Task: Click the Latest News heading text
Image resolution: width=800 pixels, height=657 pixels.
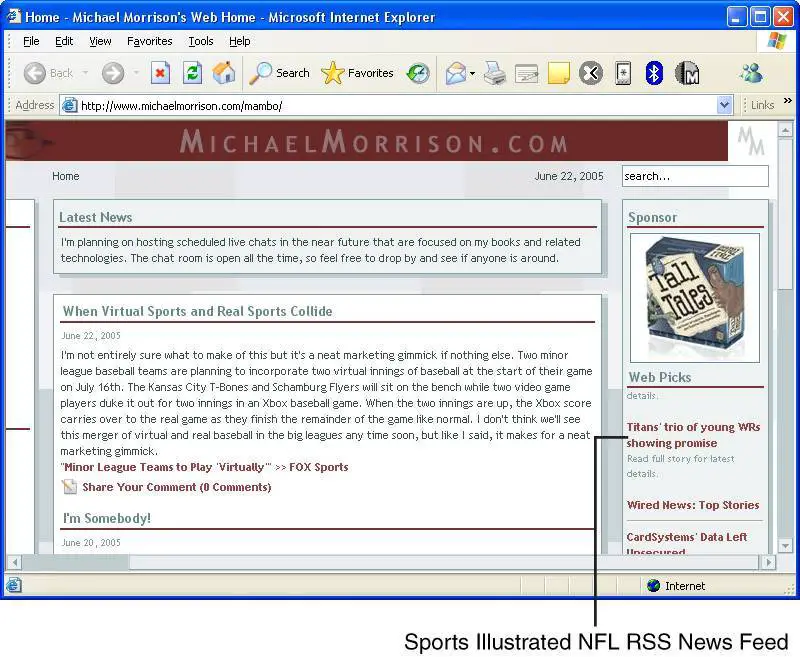Action: click(95, 217)
